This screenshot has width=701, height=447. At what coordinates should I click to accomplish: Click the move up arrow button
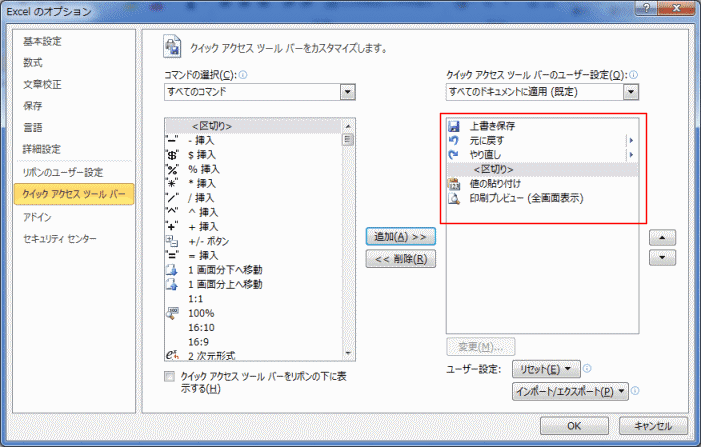[662, 237]
